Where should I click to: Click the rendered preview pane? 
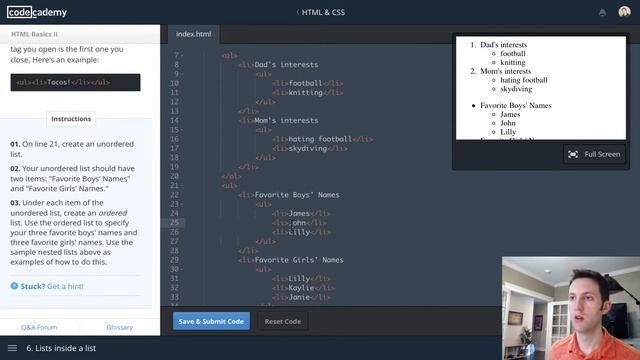[x=541, y=88]
